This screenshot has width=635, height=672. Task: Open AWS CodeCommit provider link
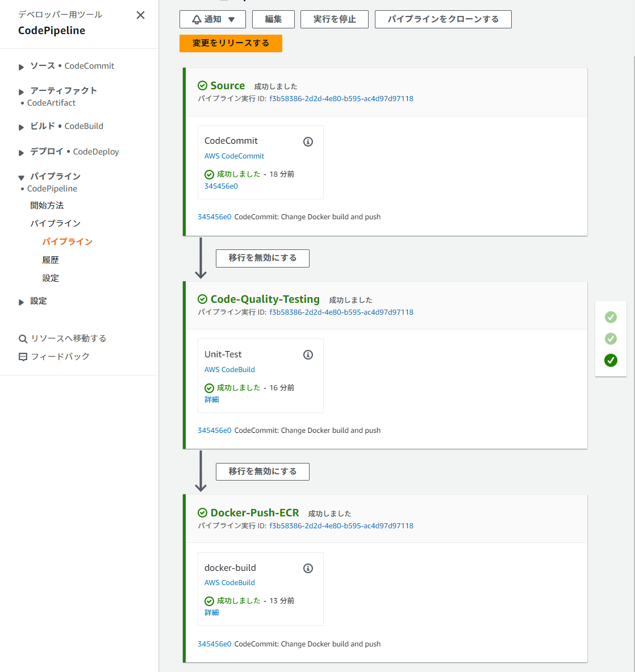click(234, 156)
